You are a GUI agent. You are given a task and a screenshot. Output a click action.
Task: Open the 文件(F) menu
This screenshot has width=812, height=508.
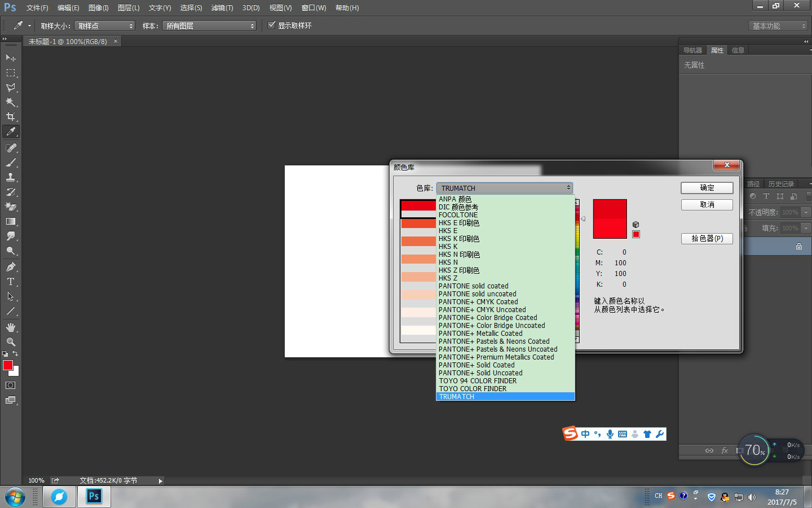pos(37,8)
